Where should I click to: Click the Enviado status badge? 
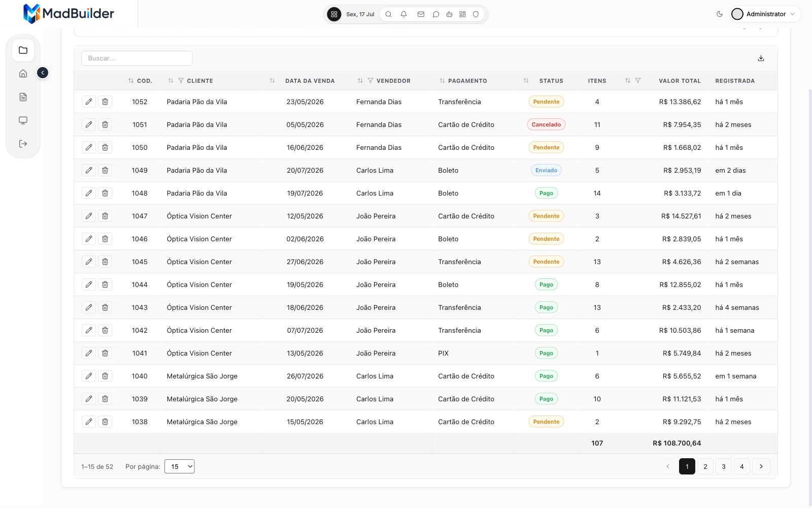click(x=546, y=170)
